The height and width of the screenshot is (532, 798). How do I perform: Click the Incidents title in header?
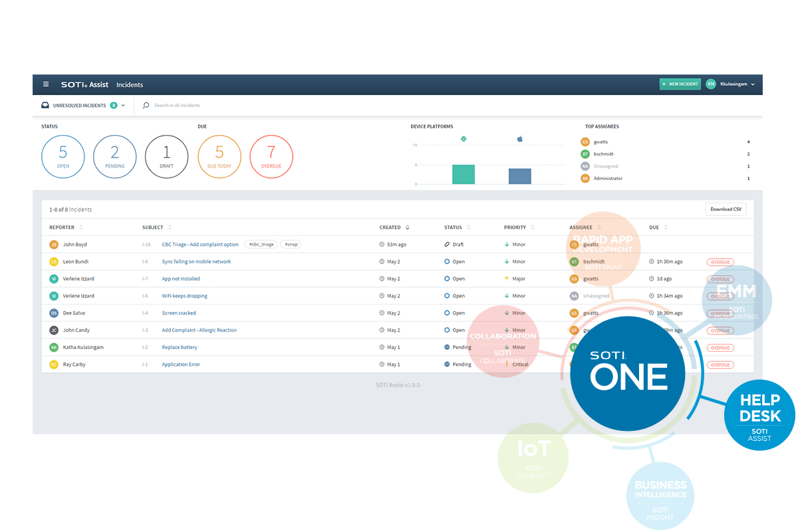130,84
